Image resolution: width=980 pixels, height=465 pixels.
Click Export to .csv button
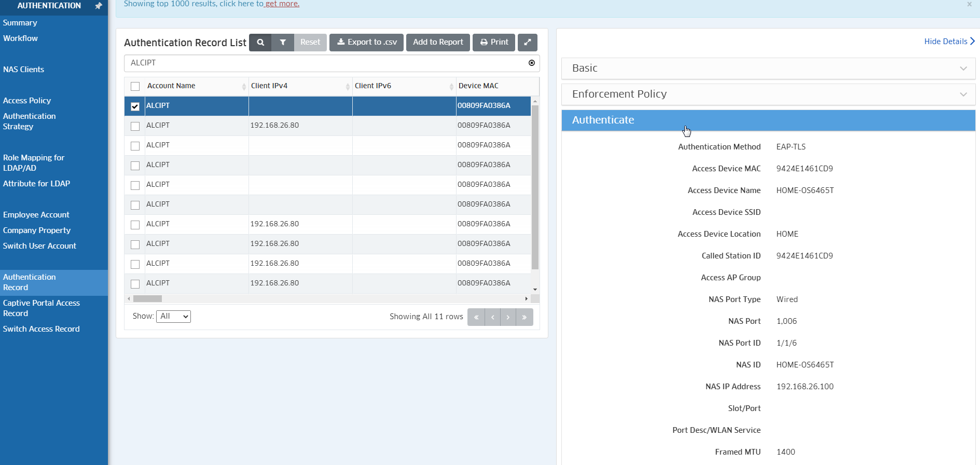(x=367, y=43)
